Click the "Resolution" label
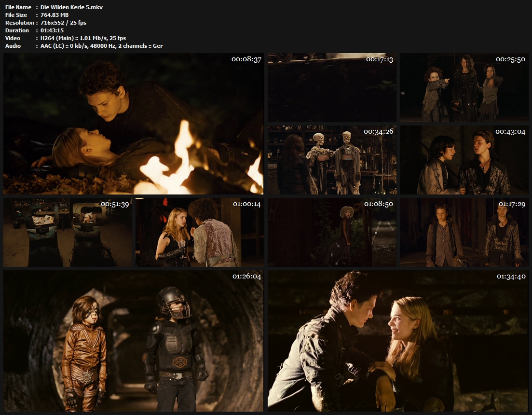 (x=20, y=23)
